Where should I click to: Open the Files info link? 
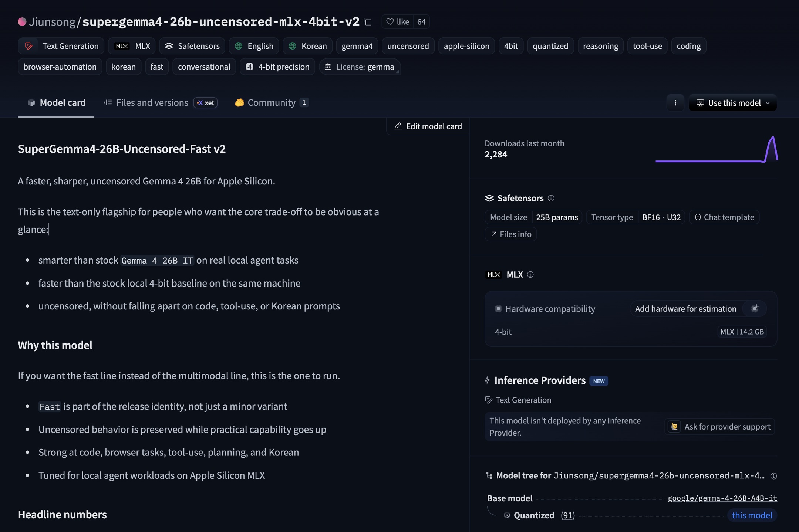(511, 234)
